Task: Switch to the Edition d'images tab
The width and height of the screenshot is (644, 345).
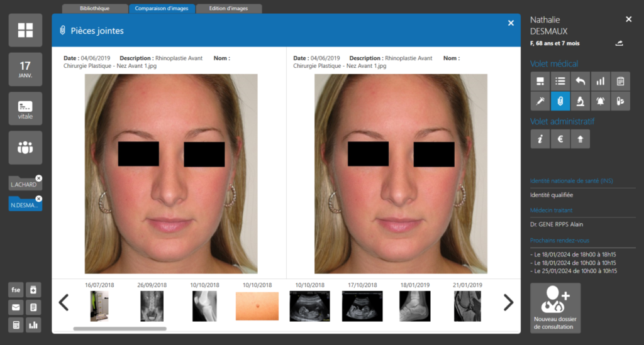Action: point(229,9)
